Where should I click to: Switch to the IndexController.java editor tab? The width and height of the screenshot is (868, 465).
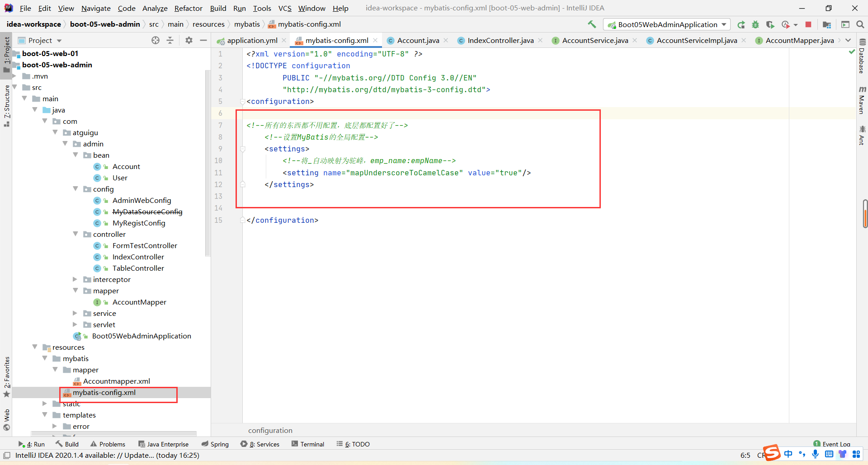coord(500,40)
